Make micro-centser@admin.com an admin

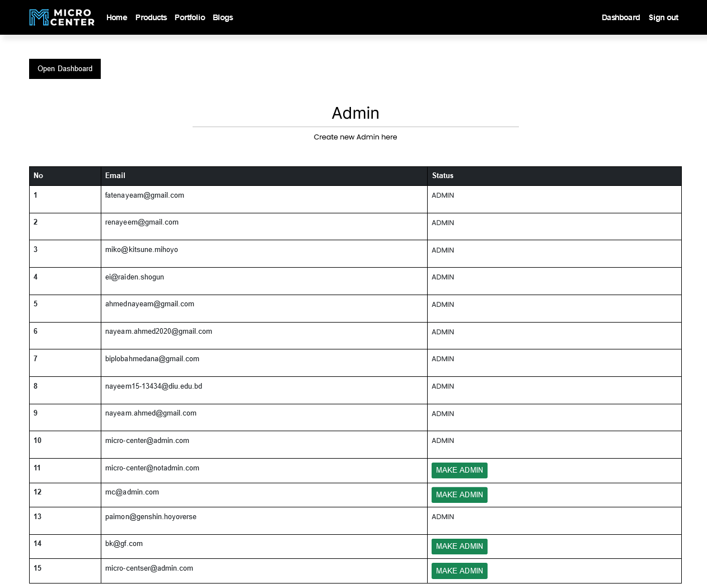click(x=459, y=571)
